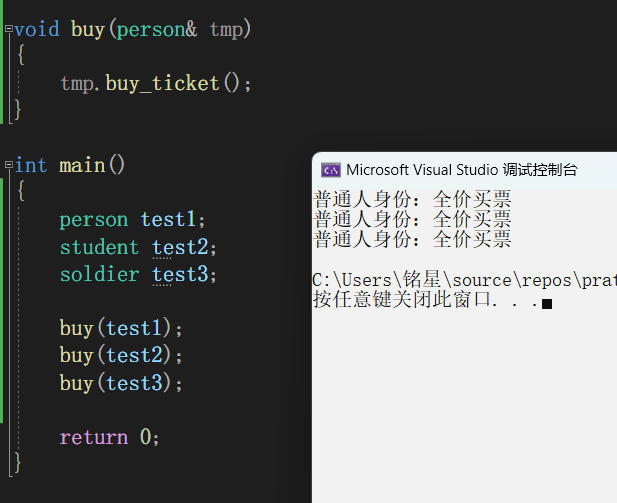Collapse the int main function block
This screenshot has width=617, height=503.
(8, 165)
